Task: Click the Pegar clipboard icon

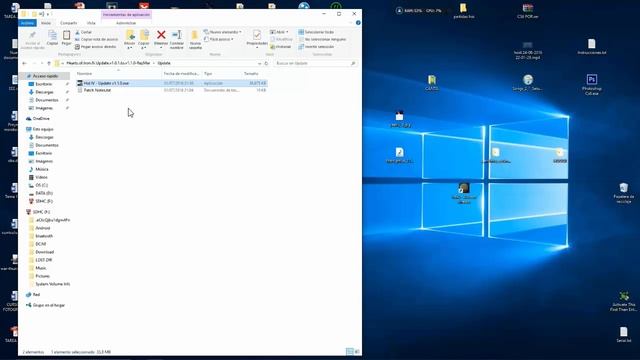Action: click(66, 38)
